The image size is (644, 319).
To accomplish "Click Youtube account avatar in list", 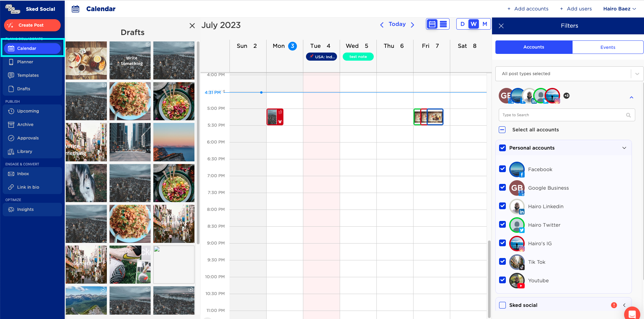I will 517,281.
